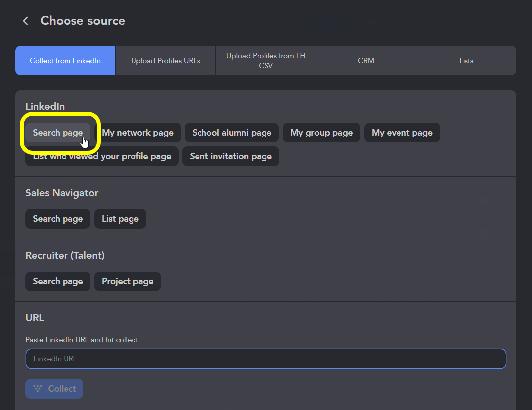Image resolution: width=532 pixels, height=410 pixels.
Task: Click the Collect button
Action: click(54, 389)
